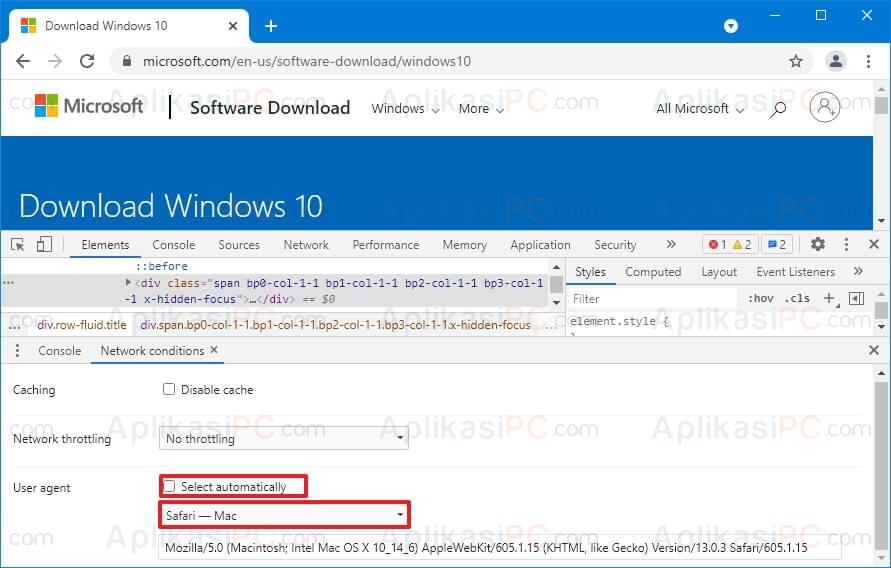Toggle the .cls class editor button
The width and height of the screenshot is (891, 568).
pyautogui.click(x=797, y=298)
